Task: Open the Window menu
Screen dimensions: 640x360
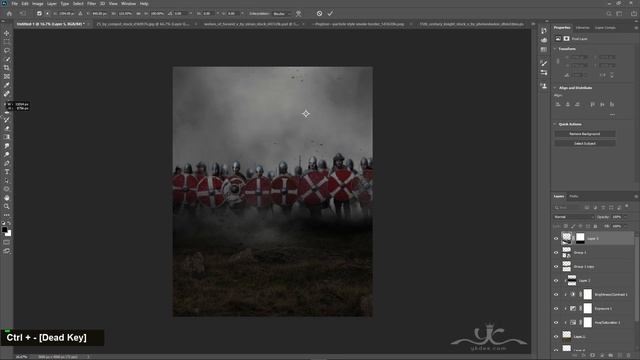Action: [129, 4]
